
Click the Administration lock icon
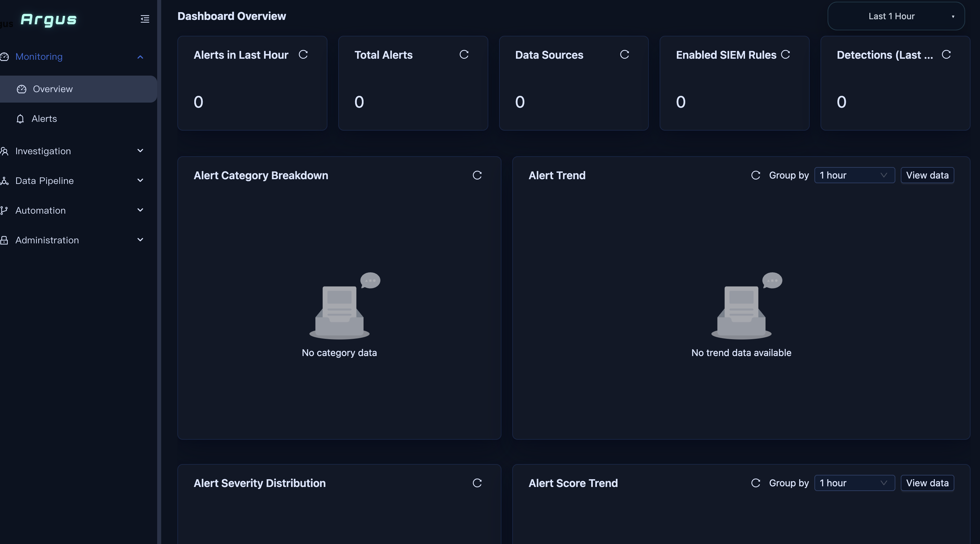click(4, 240)
